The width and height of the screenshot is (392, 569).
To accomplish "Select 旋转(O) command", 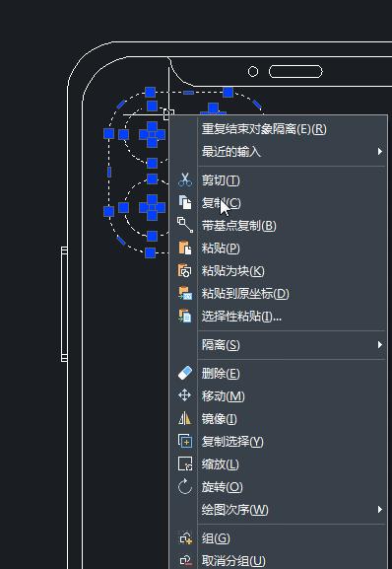I will pos(279,486).
